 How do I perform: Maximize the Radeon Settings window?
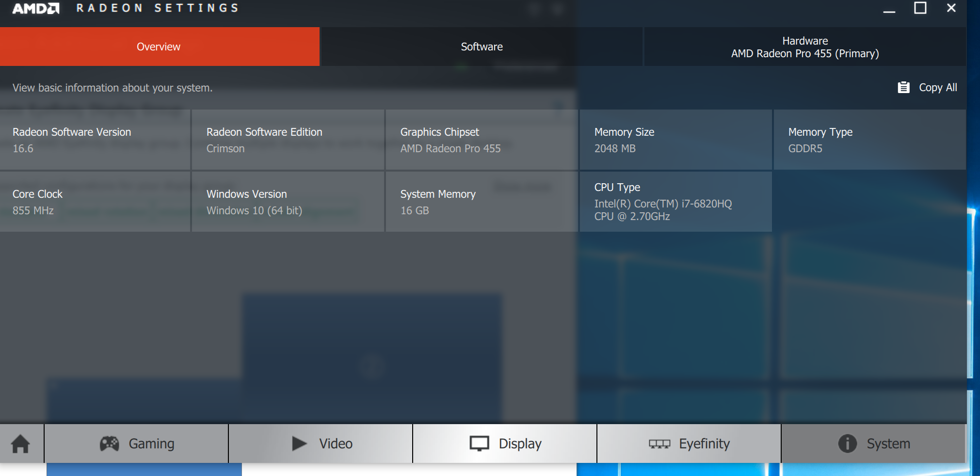[x=920, y=8]
